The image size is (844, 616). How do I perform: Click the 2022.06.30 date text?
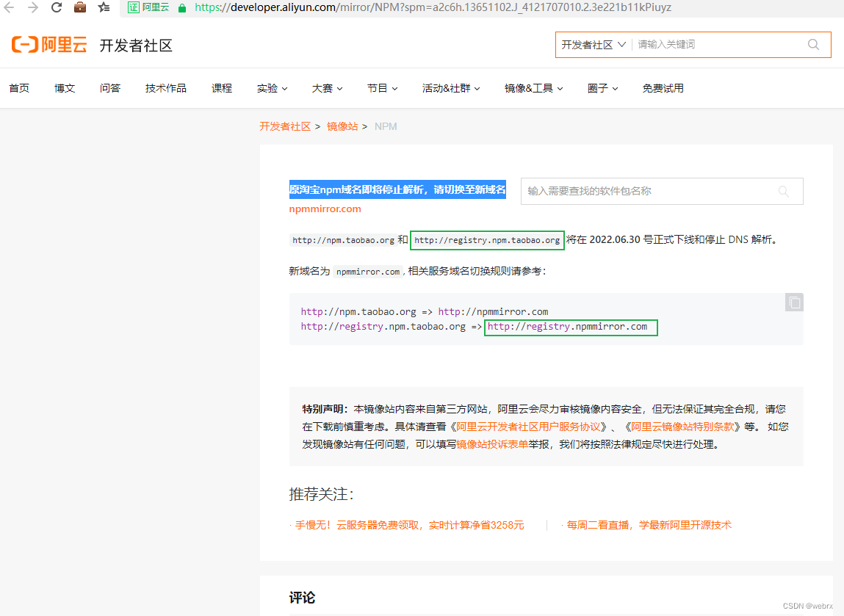coord(615,239)
